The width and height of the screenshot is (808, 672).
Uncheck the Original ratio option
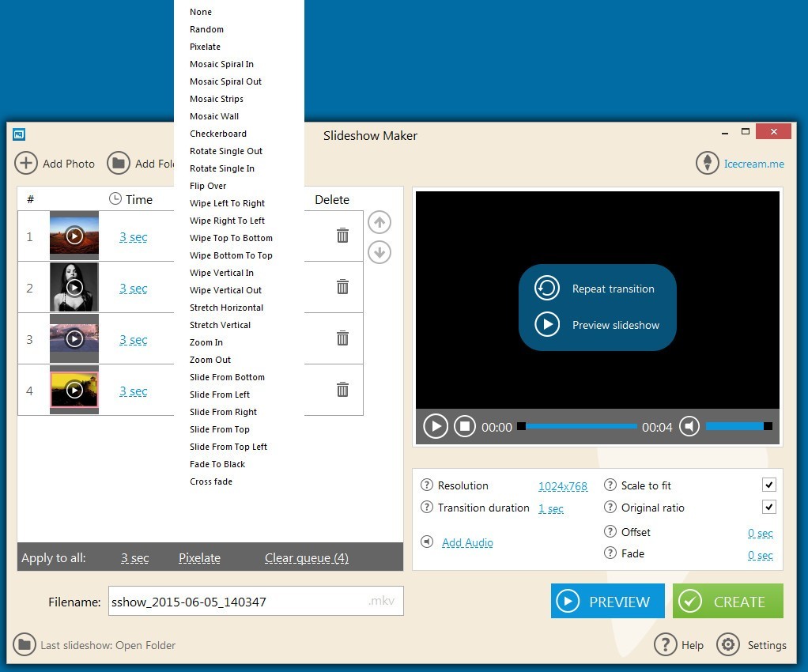(x=768, y=507)
